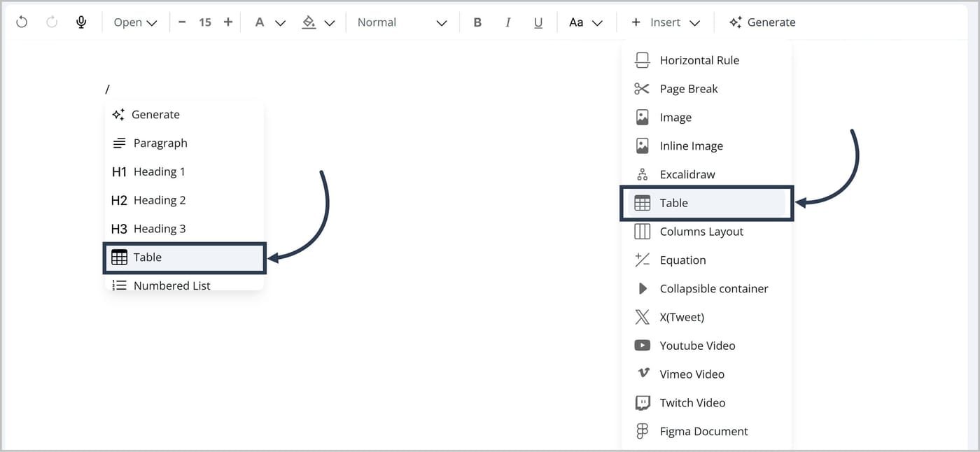This screenshot has height=452, width=980.
Task: Open the 'Open' dropdown in toolbar
Action: tap(135, 22)
